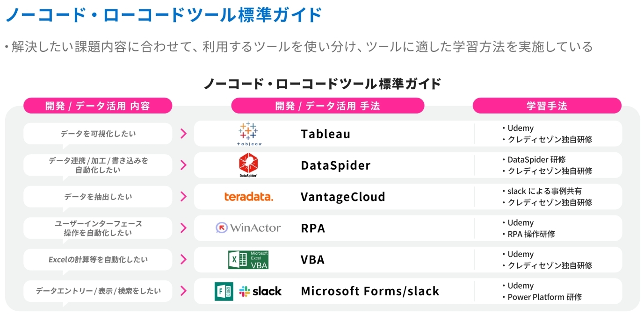Select the 開発/データ活用 手法 pink header
The width and height of the screenshot is (644, 314).
coord(327,106)
